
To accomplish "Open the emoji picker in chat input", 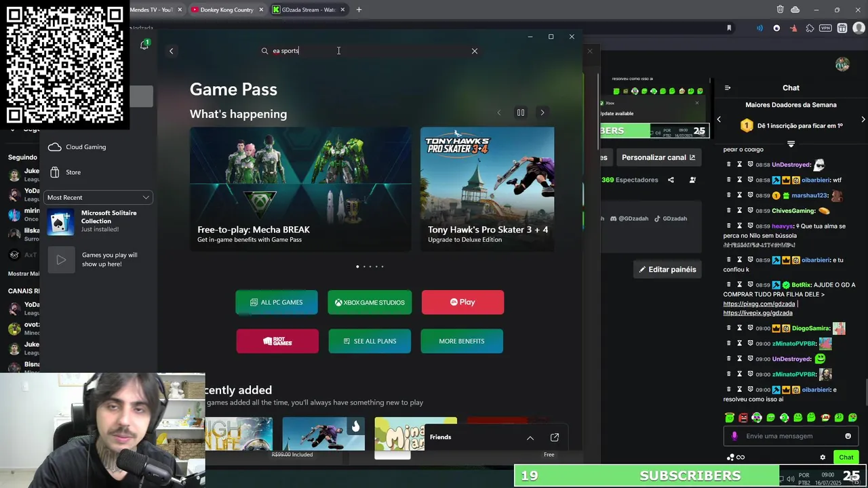I will [848, 436].
